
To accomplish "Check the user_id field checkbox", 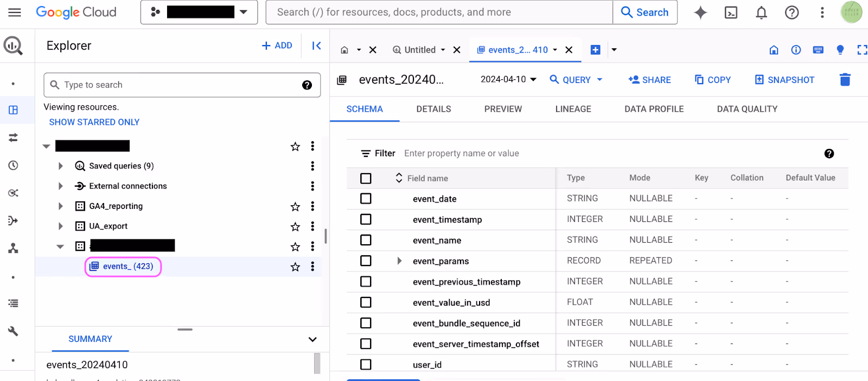I will pyautogui.click(x=366, y=365).
